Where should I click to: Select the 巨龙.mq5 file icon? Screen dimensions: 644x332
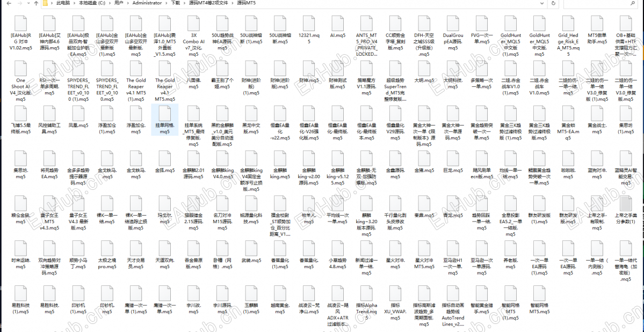[x=453, y=158]
